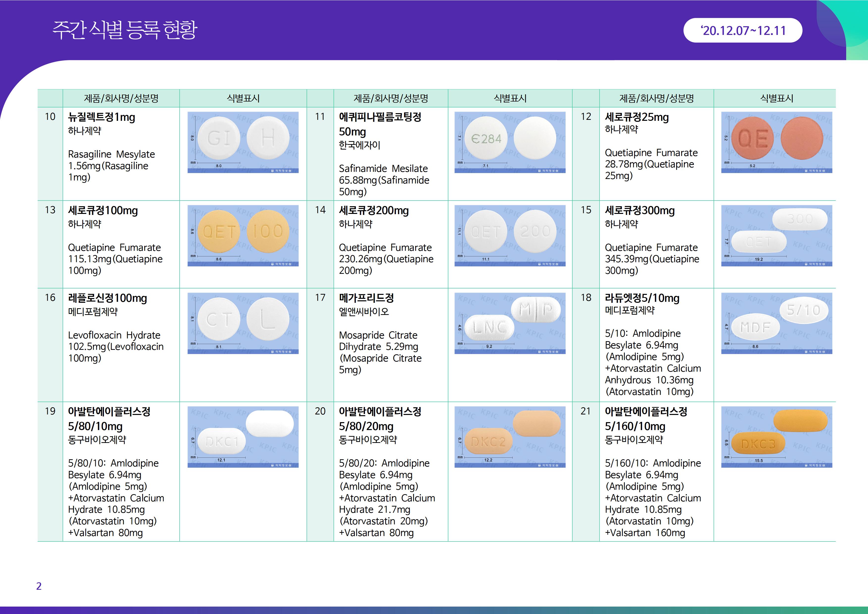
Task: Click the yellow QET 100 tablet image
Action: [243, 235]
